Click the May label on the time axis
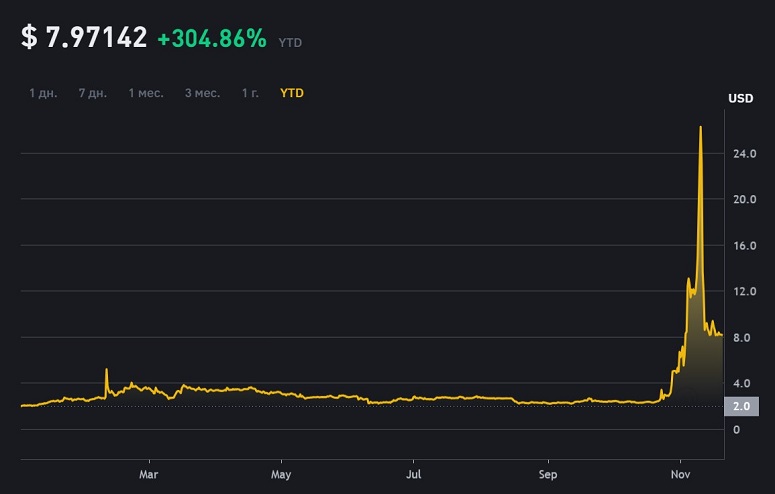 coord(281,474)
